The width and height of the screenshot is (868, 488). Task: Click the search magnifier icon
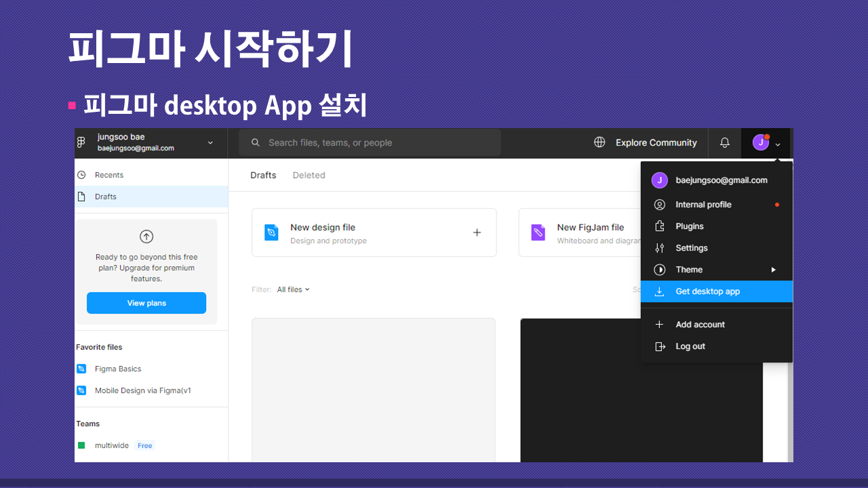point(256,142)
